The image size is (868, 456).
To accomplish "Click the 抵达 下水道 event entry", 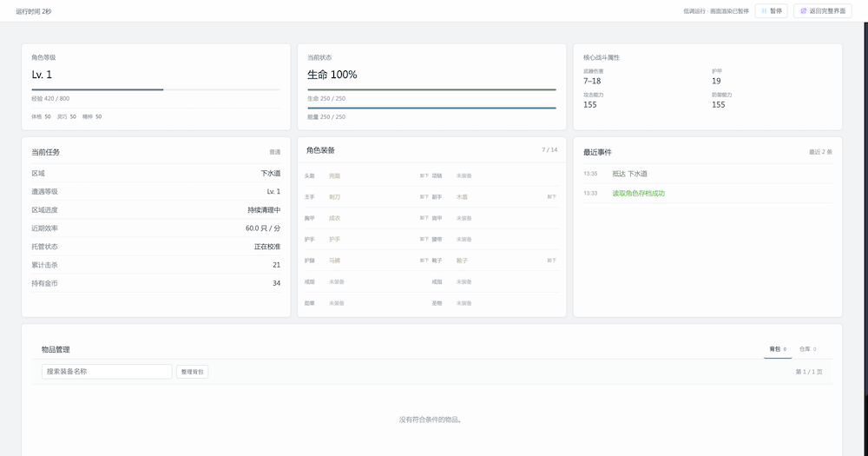I will pyautogui.click(x=629, y=174).
